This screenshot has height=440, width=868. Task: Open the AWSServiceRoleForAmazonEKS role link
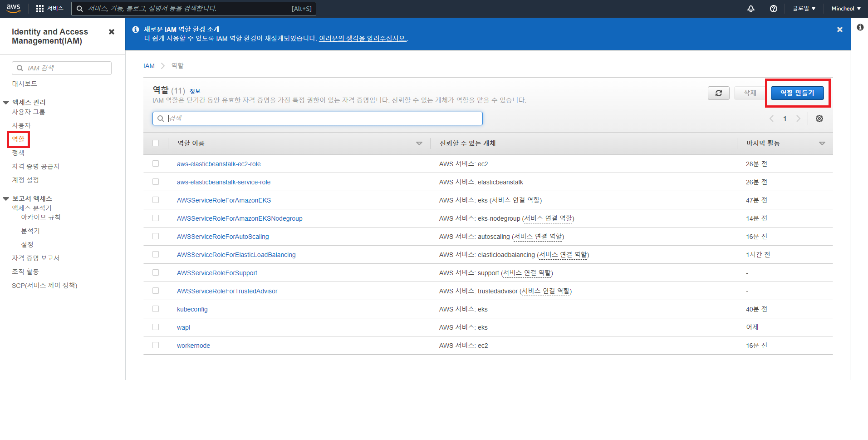coord(224,200)
